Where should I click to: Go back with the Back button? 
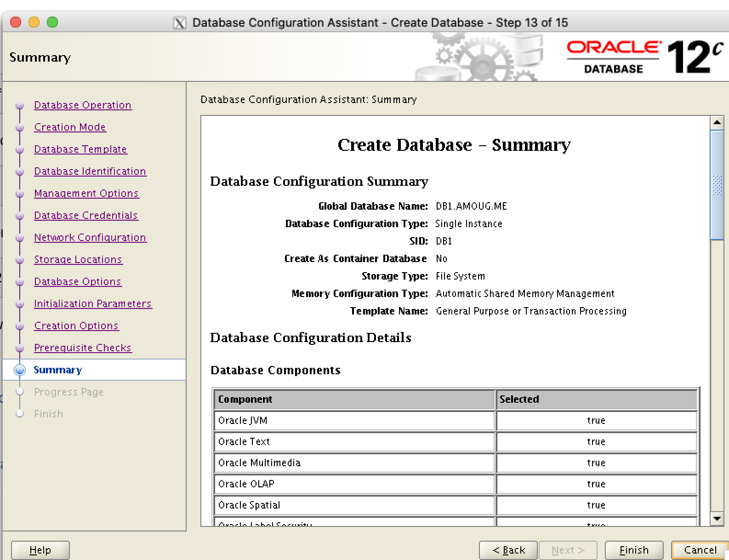click(x=508, y=550)
